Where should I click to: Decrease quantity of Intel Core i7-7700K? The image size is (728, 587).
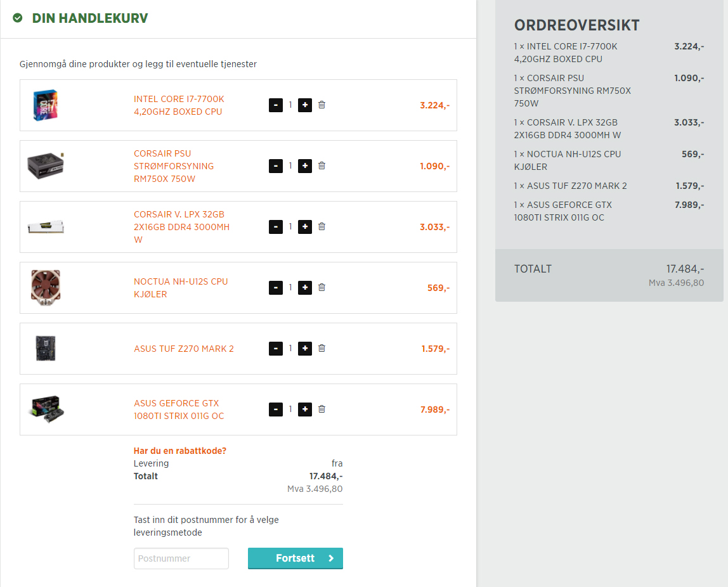pyautogui.click(x=276, y=105)
